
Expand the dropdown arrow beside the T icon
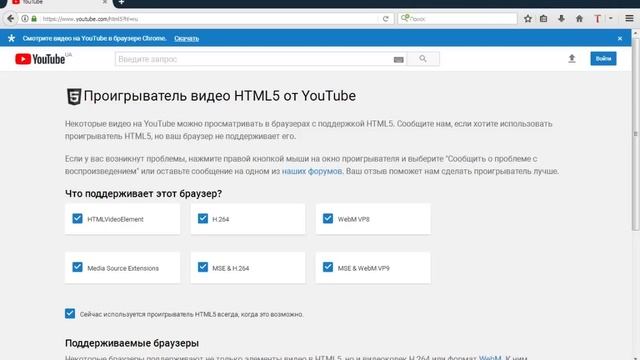click(611, 19)
